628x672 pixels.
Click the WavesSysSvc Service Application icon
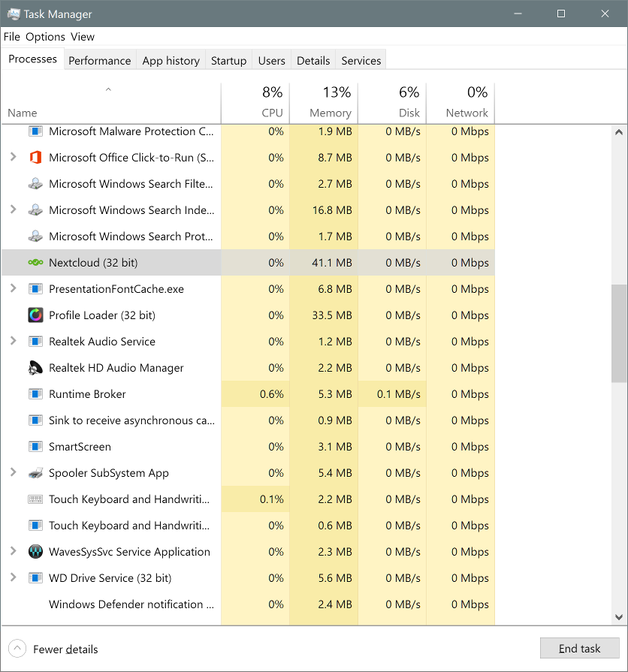[35, 552]
